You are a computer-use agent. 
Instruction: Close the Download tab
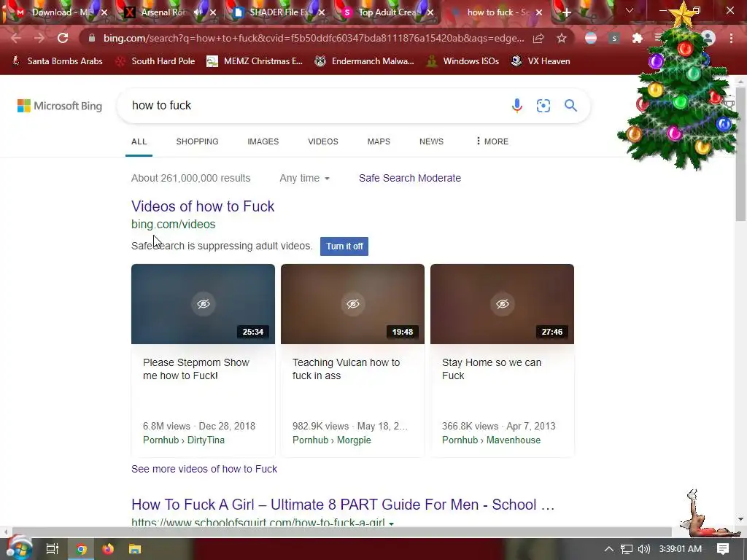tap(104, 13)
